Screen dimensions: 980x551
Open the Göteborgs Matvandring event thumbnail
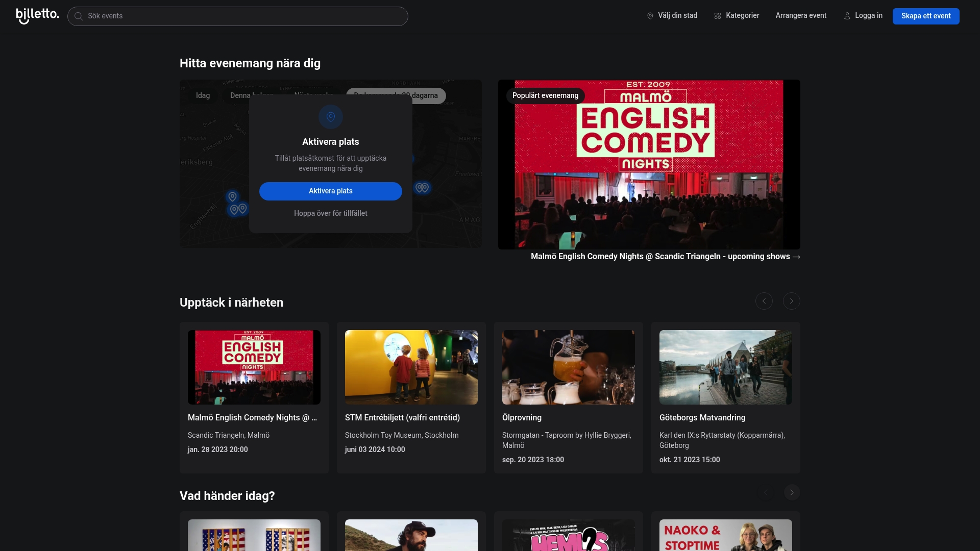pyautogui.click(x=725, y=367)
